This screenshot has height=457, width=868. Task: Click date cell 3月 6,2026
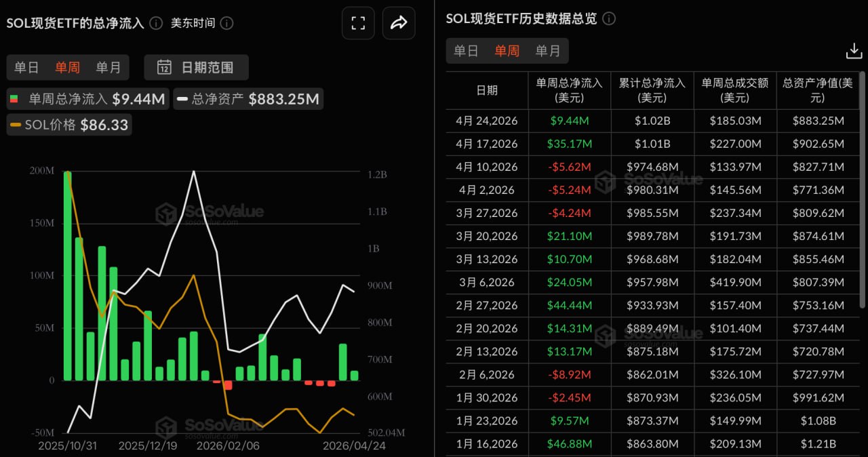(487, 282)
